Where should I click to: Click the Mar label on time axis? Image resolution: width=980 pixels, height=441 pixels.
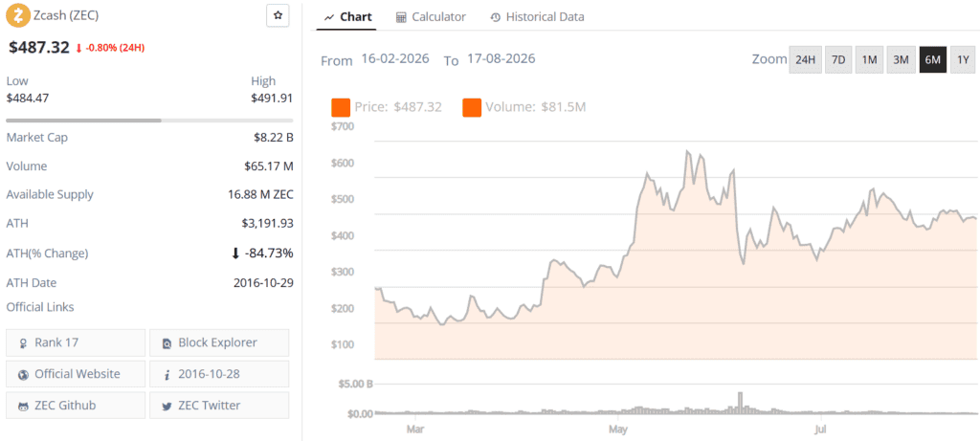(415, 430)
